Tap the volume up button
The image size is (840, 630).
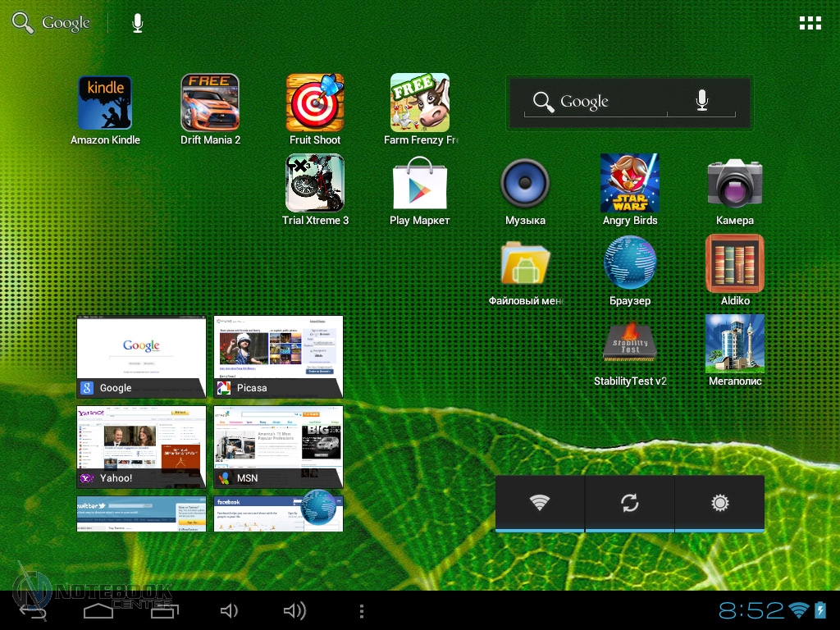(294, 611)
